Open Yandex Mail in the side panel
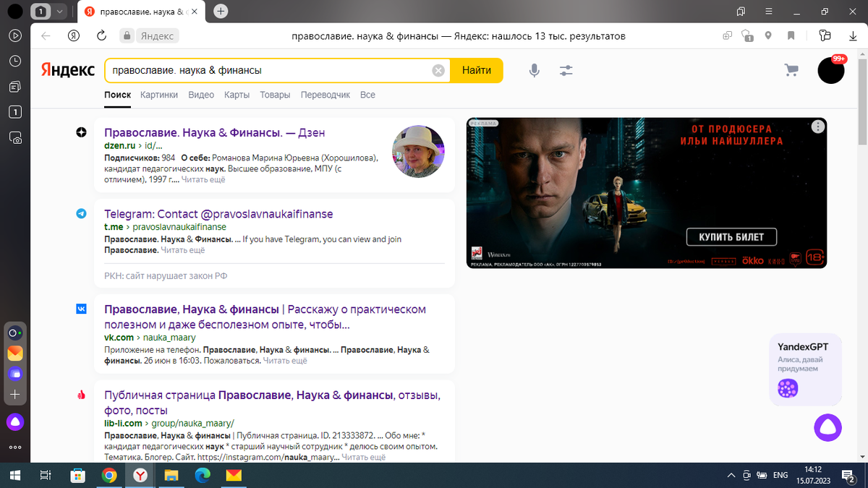The width and height of the screenshot is (868, 488). pos(15,354)
